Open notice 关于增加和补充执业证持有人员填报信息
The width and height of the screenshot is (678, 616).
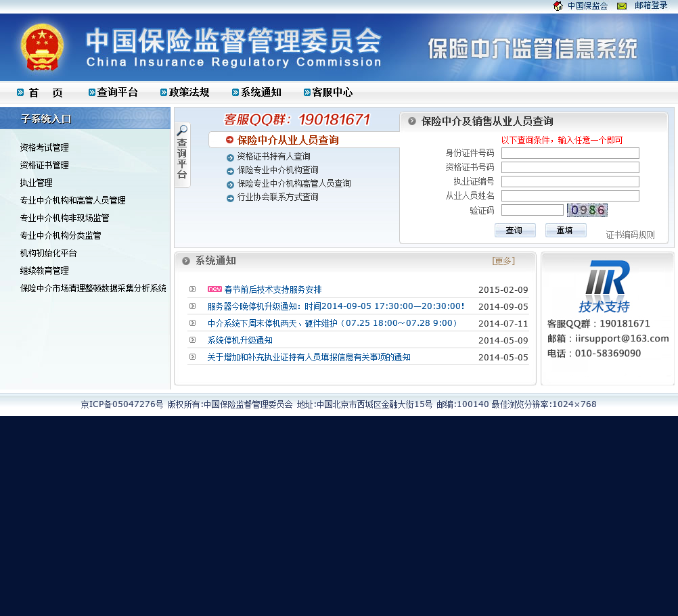coord(309,357)
